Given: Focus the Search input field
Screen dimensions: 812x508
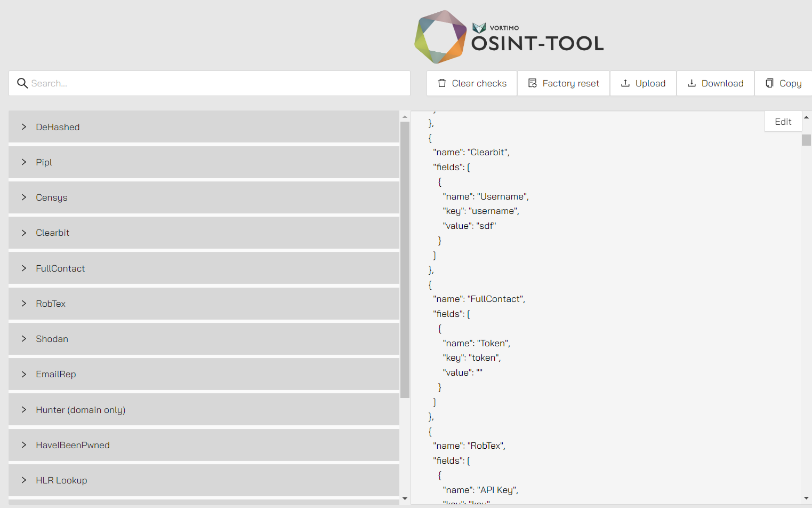Looking at the screenshot, I should (210, 83).
